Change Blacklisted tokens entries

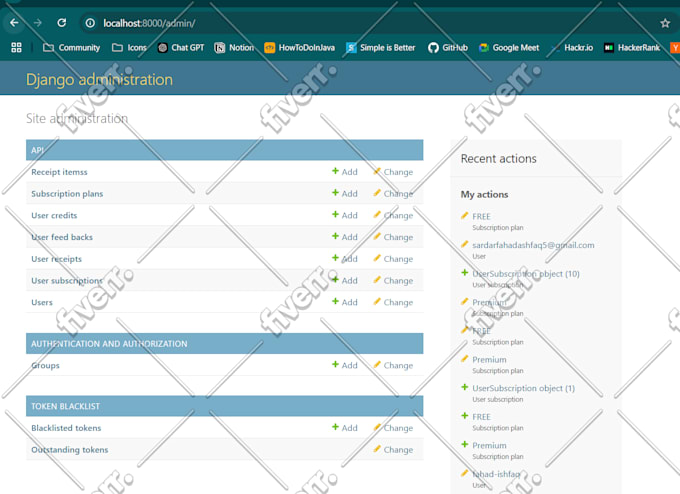(x=393, y=428)
